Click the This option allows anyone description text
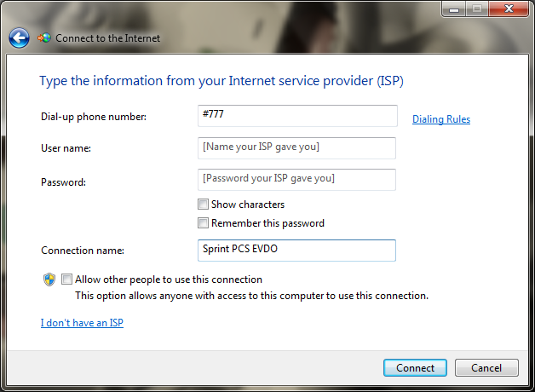535x392 pixels. pos(252,296)
